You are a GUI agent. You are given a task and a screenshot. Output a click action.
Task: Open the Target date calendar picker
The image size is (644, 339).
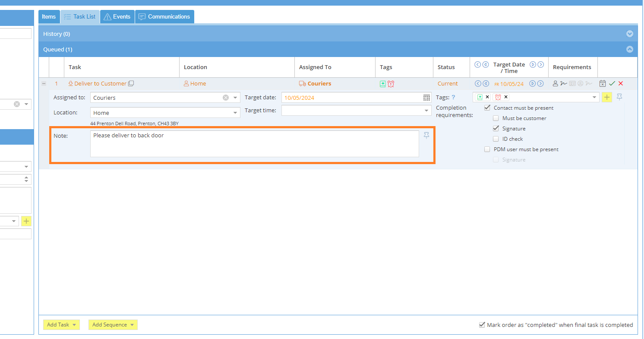pyautogui.click(x=426, y=98)
